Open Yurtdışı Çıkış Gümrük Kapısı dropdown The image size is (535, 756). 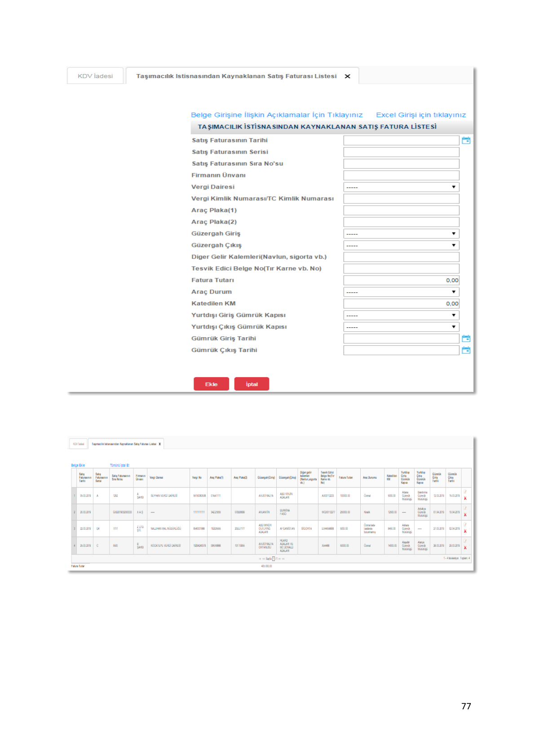(x=401, y=327)
